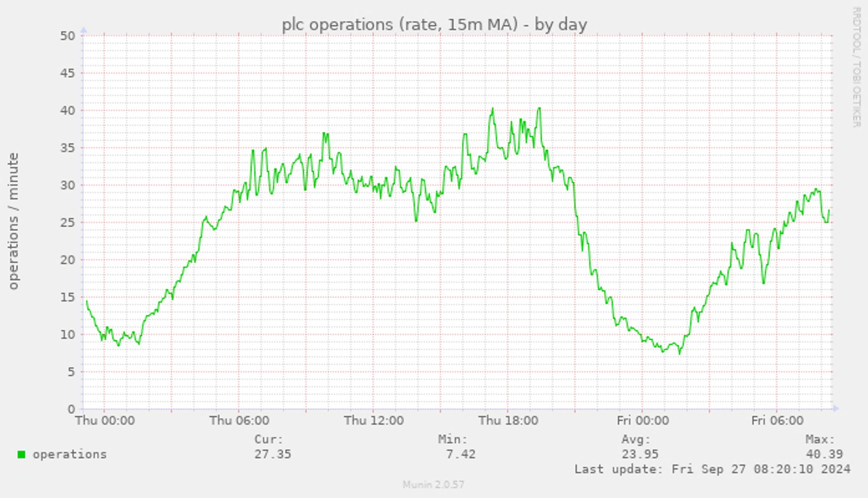Viewport: 868px width, 498px height.
Task: Click the y-axis label 20
Action: (x=68, y=260)
